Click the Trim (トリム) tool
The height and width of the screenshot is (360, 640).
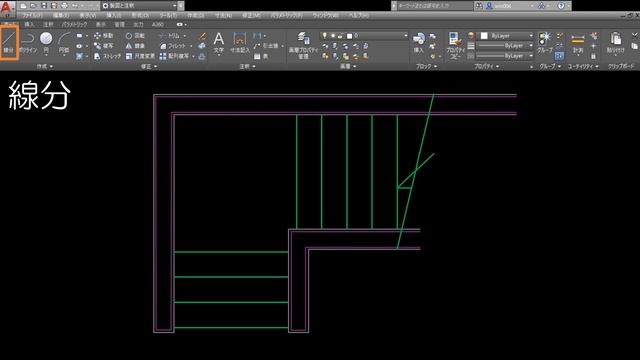click(170, 36)
